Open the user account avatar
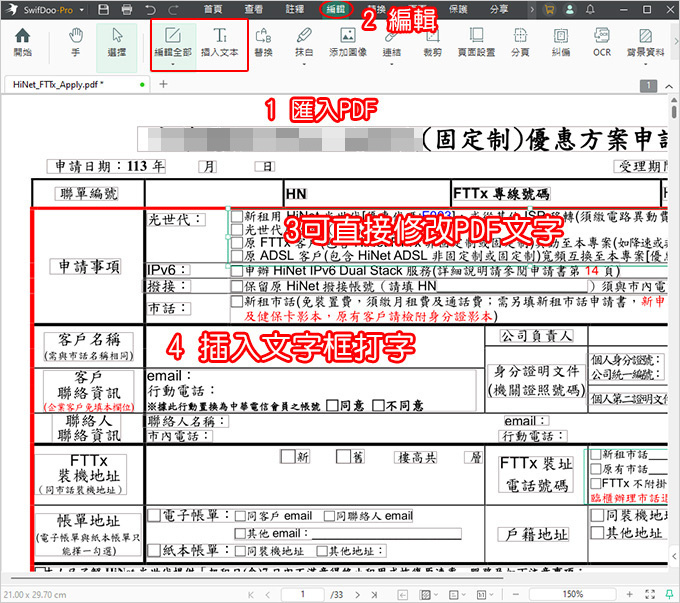 (570, 9)
